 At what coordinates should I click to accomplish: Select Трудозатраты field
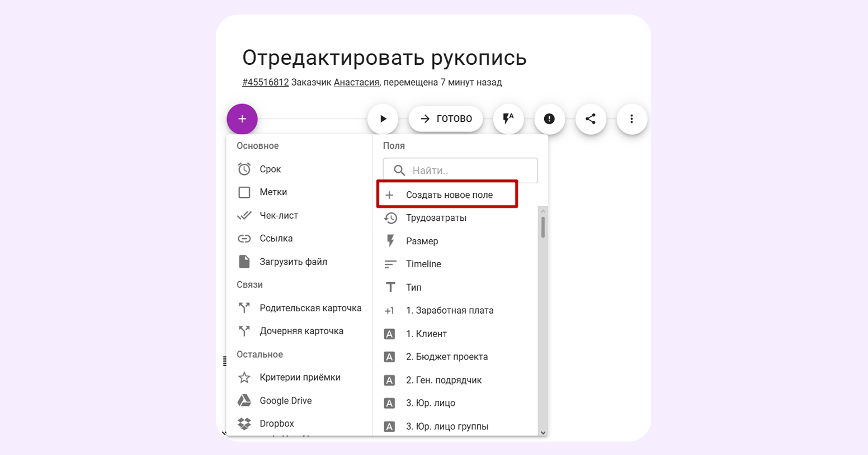(455, 218)
